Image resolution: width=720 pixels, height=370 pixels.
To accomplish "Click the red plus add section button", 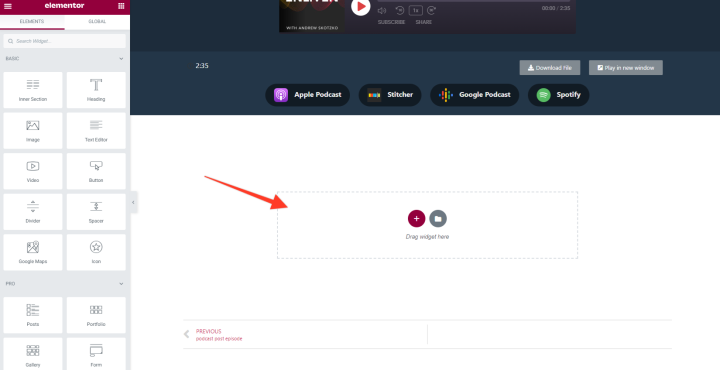I will click(416, 219).
